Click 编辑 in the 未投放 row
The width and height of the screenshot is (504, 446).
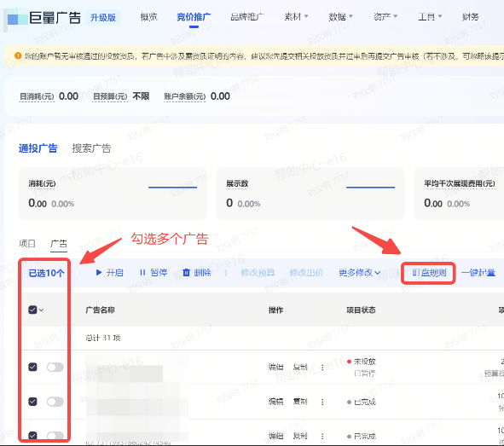(275, 368)
